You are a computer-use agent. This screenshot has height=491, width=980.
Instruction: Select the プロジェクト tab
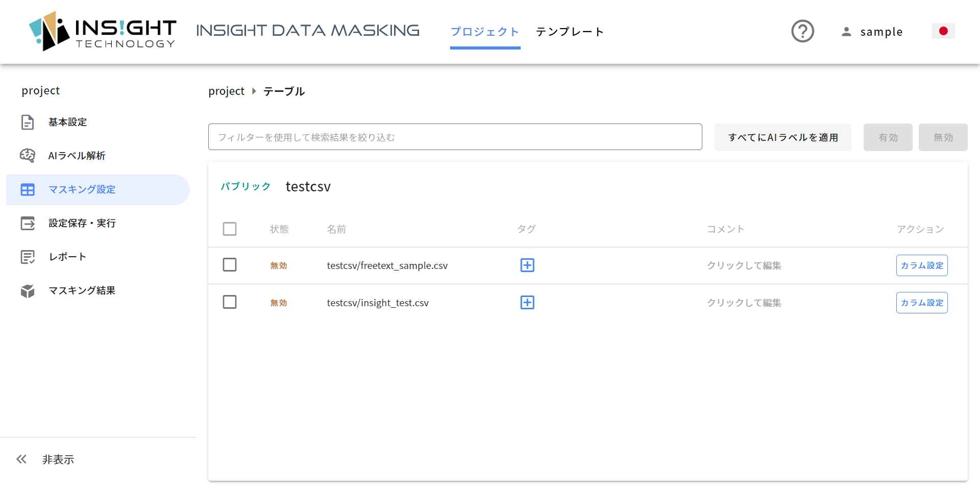485,32
